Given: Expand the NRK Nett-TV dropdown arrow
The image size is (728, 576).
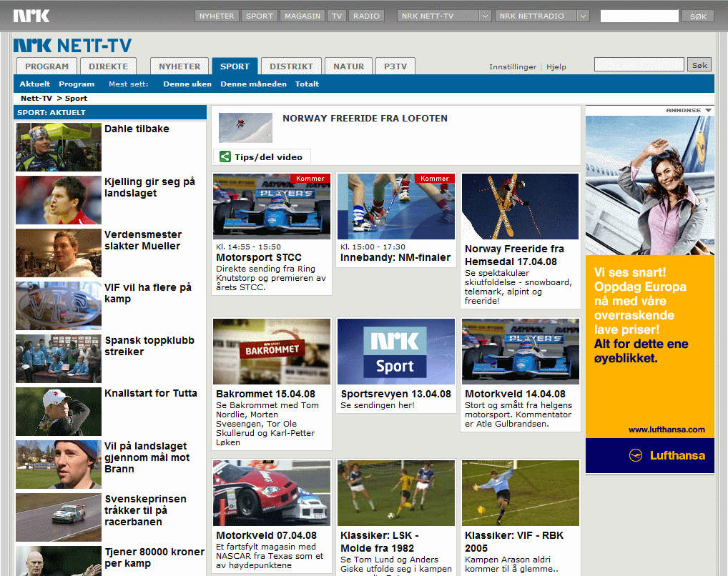Looking at the screenshot, I should coord(485,16).
